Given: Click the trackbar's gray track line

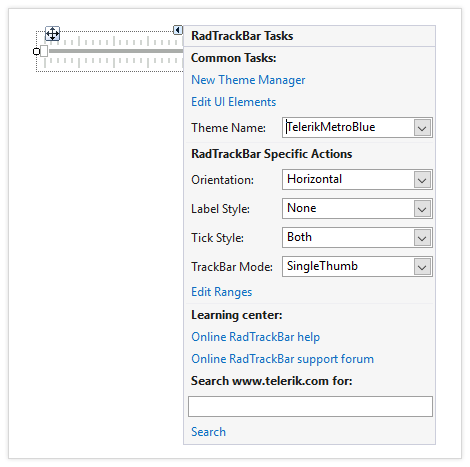Looking at the screenshot, I should [x=116, y=51].
